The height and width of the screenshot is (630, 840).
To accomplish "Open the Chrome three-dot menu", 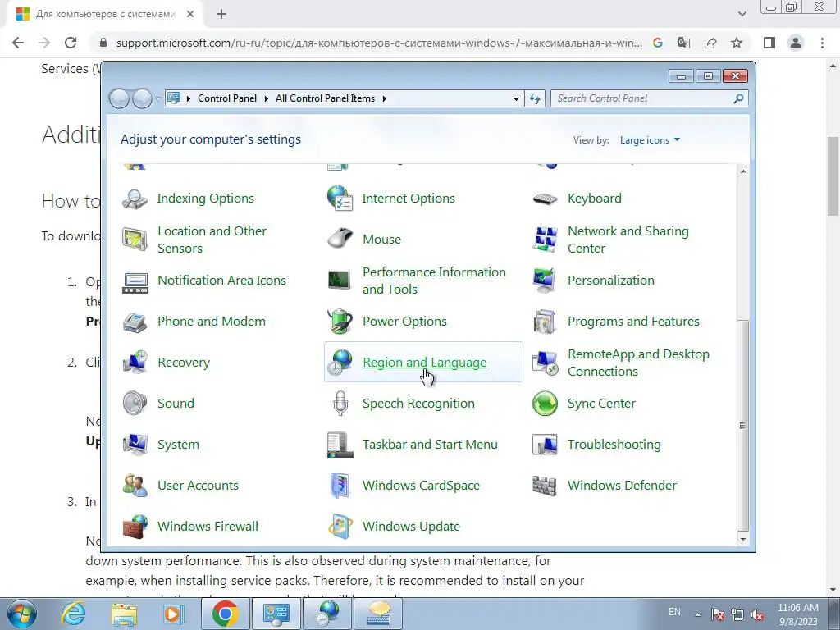I will [x=822, y=43].
